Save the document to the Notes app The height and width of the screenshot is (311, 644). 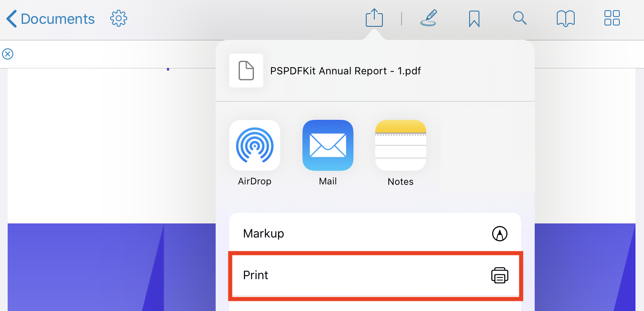400,145
